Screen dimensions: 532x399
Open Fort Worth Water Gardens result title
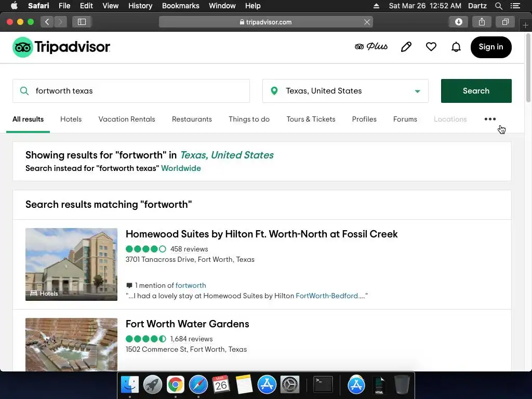click(187, 324)
